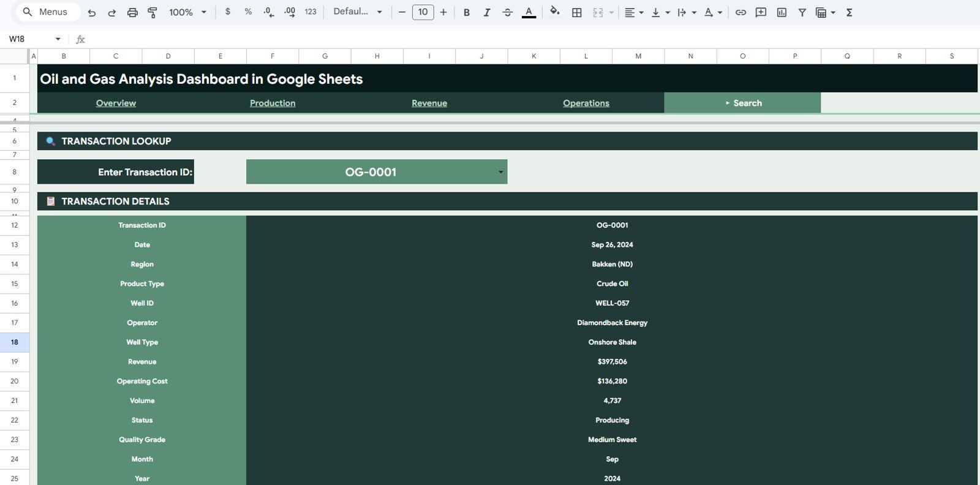Insert a link

tap(741, 12)
